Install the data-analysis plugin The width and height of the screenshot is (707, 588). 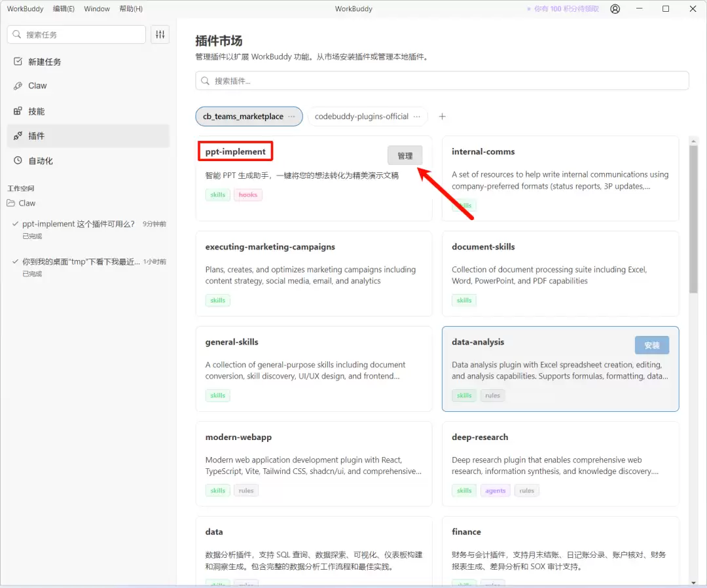click(651, 346)
